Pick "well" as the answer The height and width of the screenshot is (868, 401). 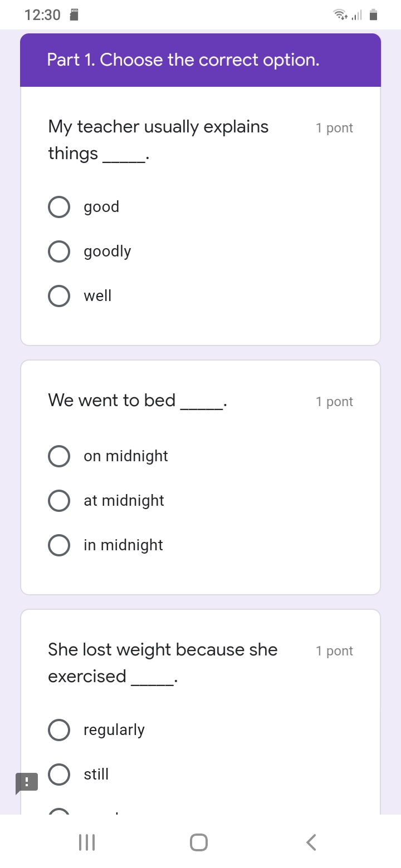click(59, 295)
